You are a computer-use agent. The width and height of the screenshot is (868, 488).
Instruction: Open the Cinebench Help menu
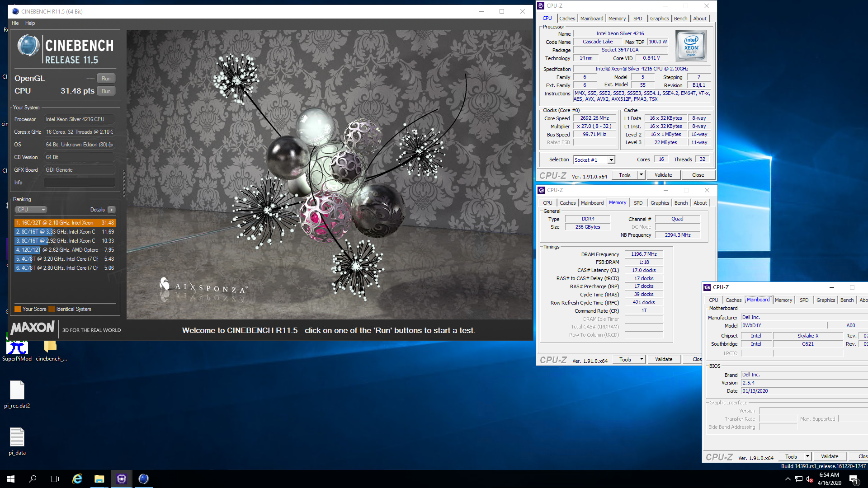point(30,23)
